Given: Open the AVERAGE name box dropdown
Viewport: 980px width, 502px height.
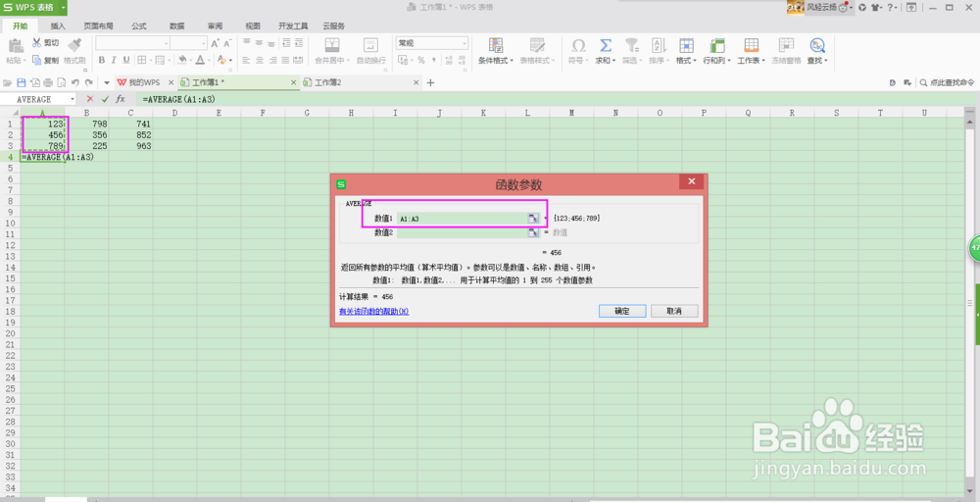Looking at the screenshot, I should [73, 99].
